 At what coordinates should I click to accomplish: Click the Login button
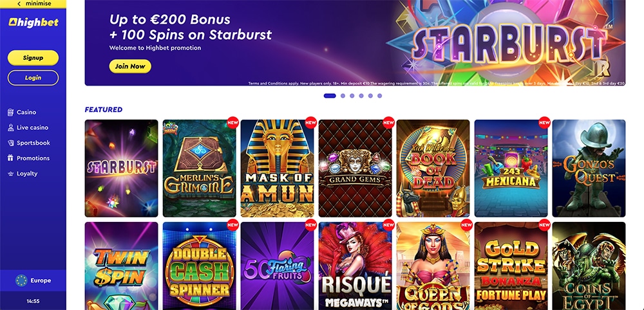pos(33,77)
